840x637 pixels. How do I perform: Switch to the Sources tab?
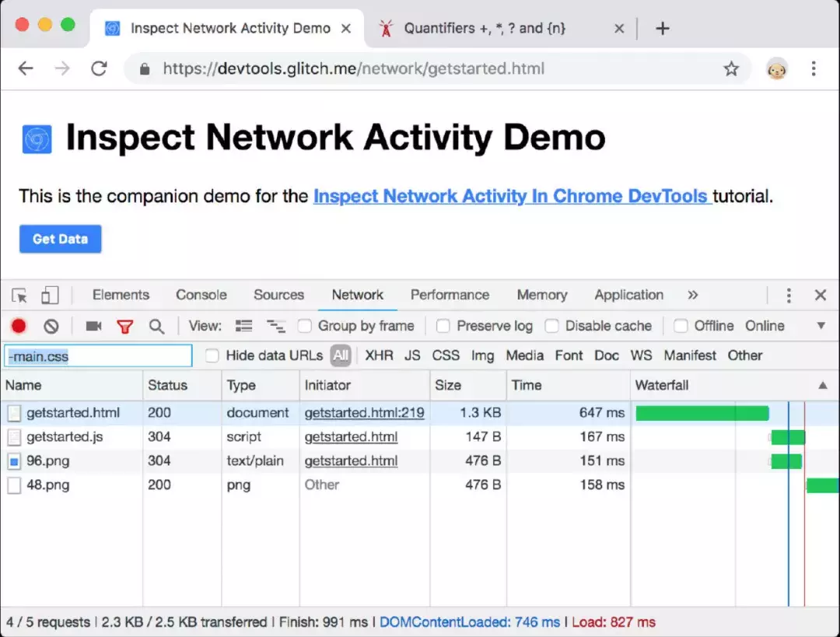pos(278,296)
